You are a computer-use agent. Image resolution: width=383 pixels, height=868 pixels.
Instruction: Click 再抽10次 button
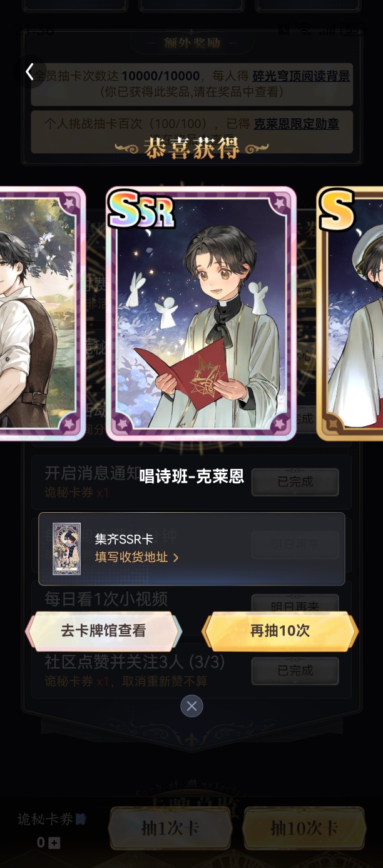[280, 631]
